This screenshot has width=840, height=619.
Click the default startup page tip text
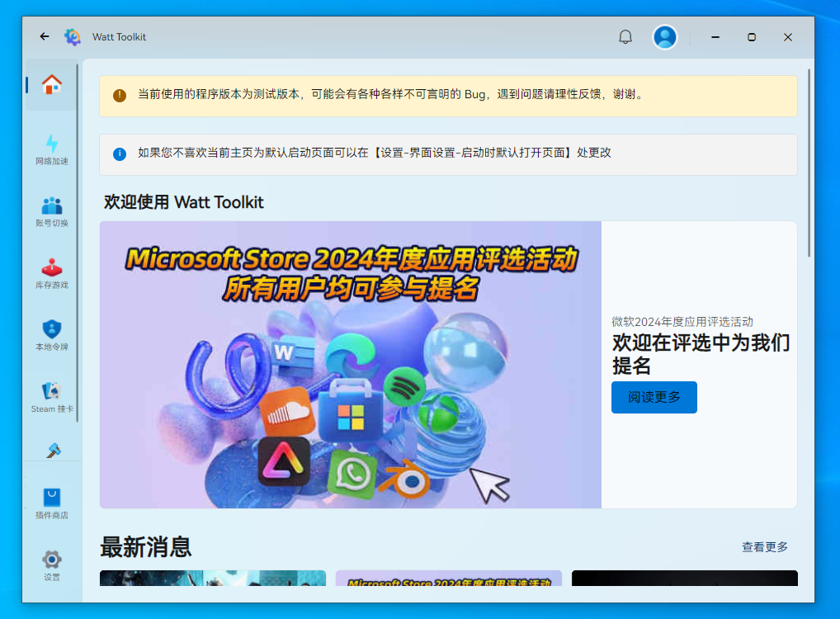click(x=375, y=153)
